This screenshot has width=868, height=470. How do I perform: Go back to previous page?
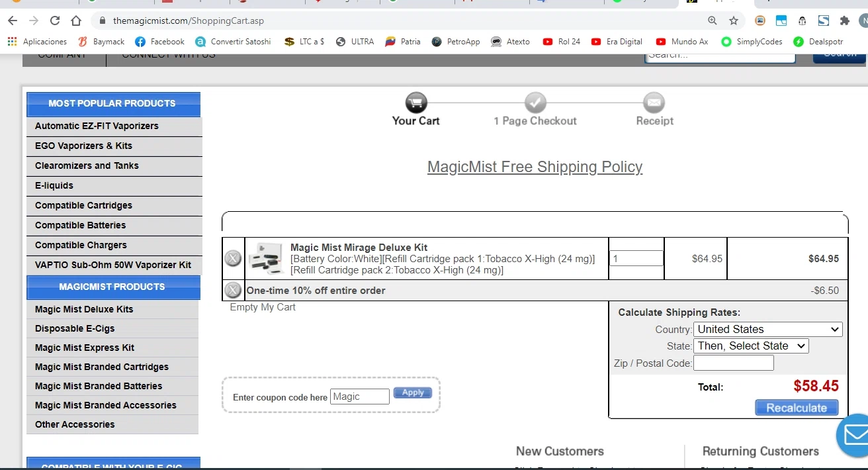click(13, 21)
